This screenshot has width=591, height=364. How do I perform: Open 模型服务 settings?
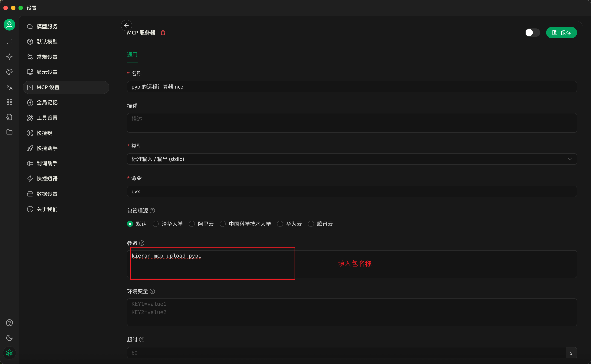pos(66,27)
